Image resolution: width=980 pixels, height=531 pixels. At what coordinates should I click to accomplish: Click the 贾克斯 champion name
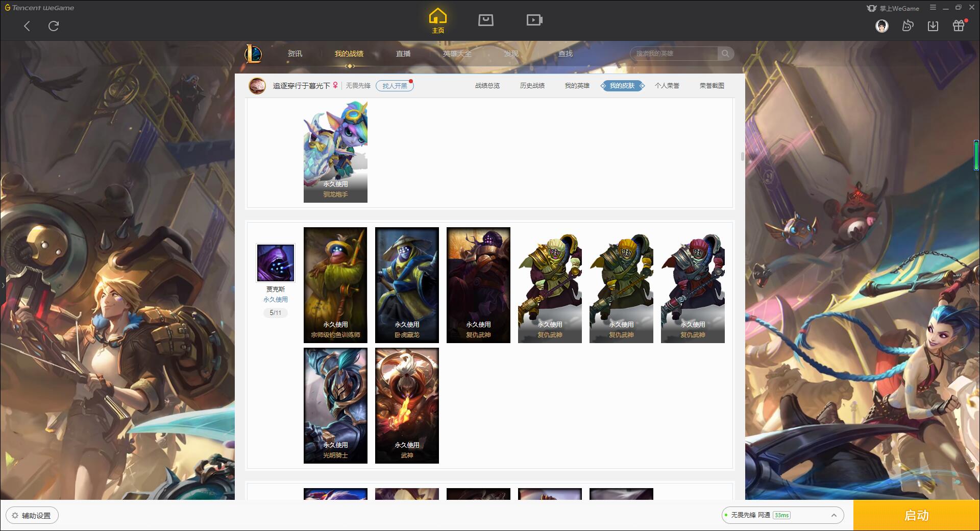tap(276, 289)
